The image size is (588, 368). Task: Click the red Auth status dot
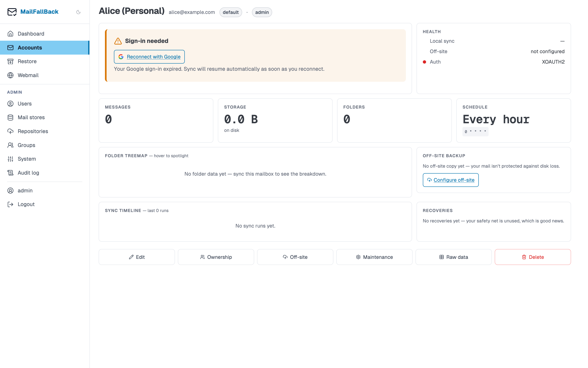(424, 62)
